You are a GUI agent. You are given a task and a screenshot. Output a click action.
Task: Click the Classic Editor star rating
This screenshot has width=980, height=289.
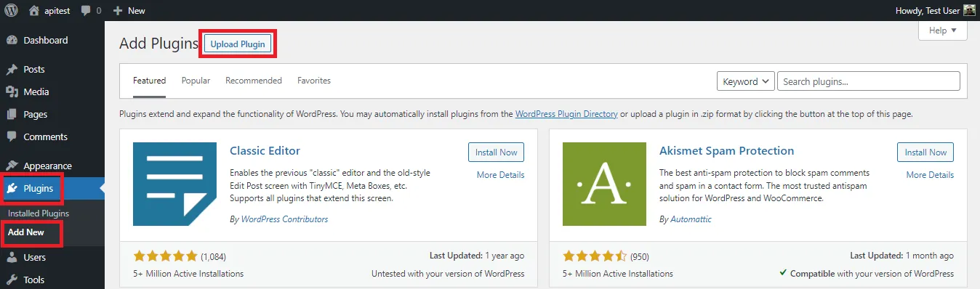pyautogui.click(x=165, y=256)
